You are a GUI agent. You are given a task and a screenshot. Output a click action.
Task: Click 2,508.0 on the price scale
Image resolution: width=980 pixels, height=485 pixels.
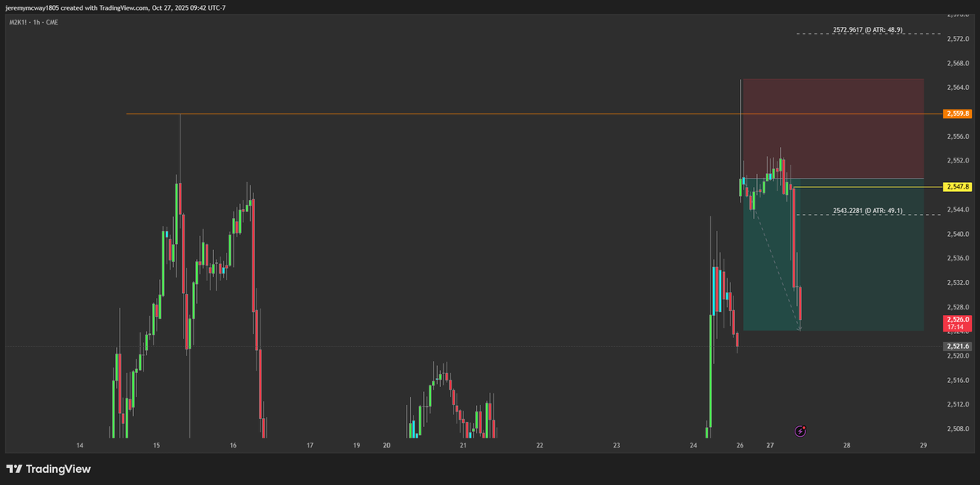958,429
